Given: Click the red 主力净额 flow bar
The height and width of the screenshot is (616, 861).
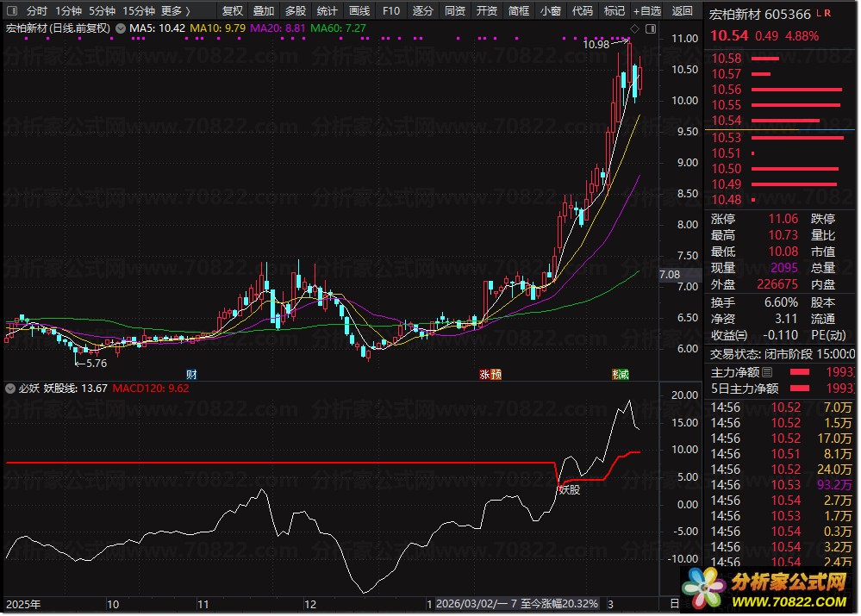Looking at the screenshot, I should pos(800,372).
